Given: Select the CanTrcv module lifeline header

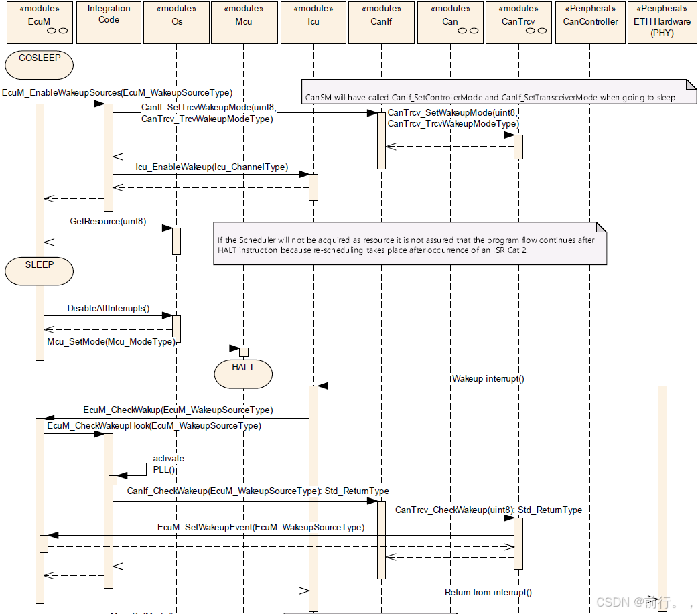Looking at the screenshot, I should (518, 22).
